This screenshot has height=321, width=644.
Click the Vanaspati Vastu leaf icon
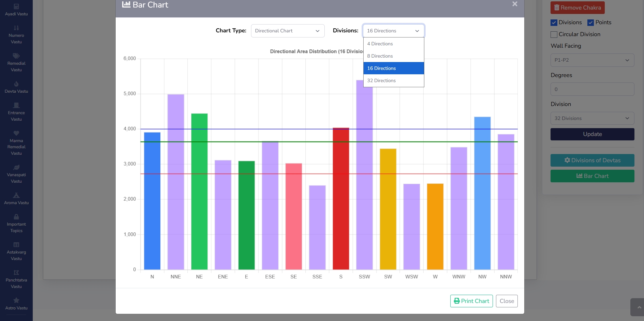point(16,167)
